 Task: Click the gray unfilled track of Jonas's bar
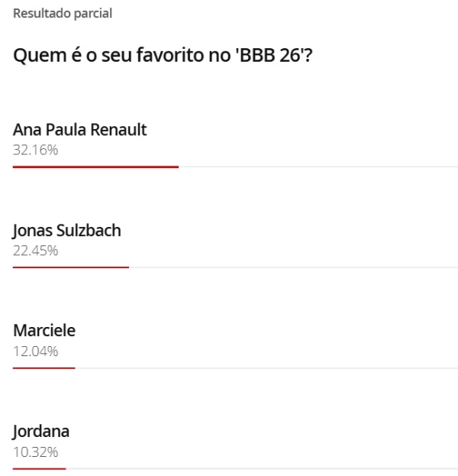294,267
